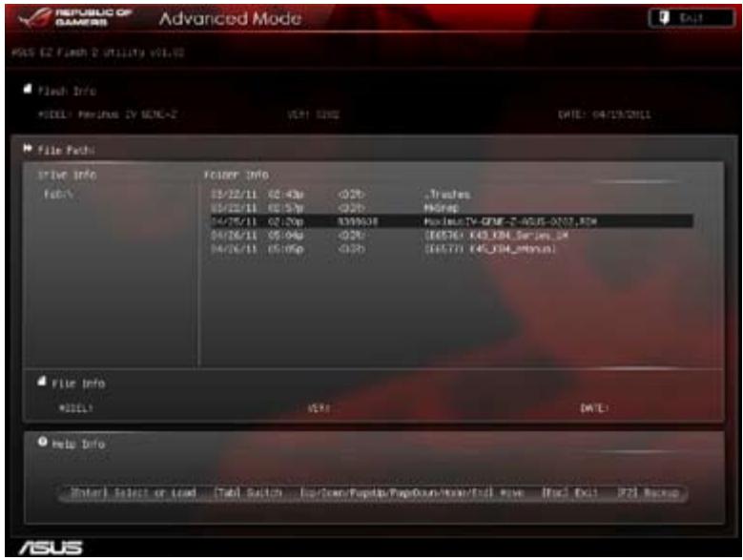Click the EZ Flash 2 Utility title text
Image resolution: width=743 pixels, height=560 pixels.
97,52
